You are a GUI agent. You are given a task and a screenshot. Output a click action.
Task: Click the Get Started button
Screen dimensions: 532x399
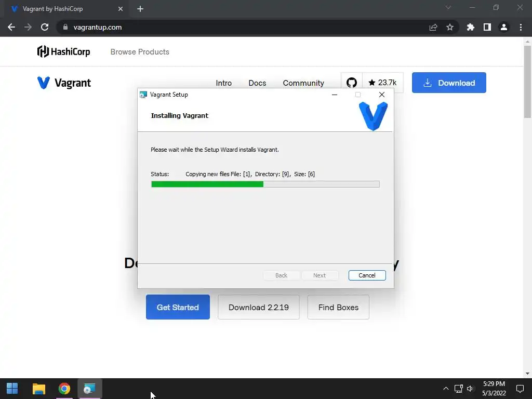tap(178, 307)
